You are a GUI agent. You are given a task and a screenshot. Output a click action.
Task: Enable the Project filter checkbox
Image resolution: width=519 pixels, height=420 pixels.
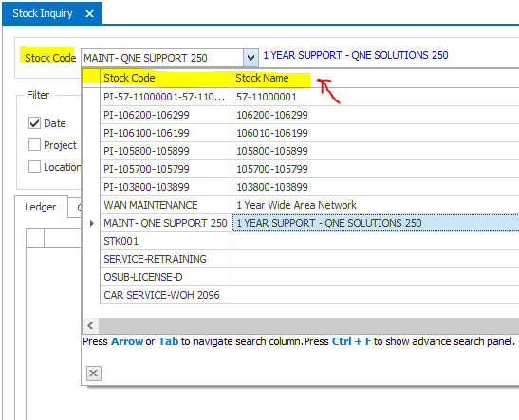coord(34,145)
